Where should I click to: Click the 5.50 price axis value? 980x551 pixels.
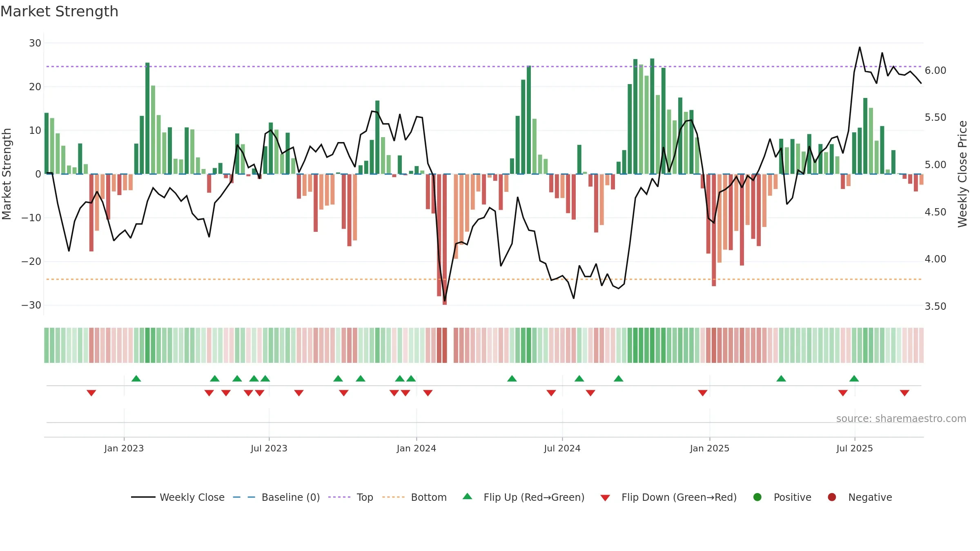[x=935, y=118]
